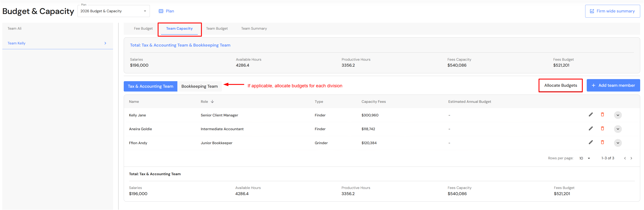
Task: Sort by Role column arrow
Action: 212,101
